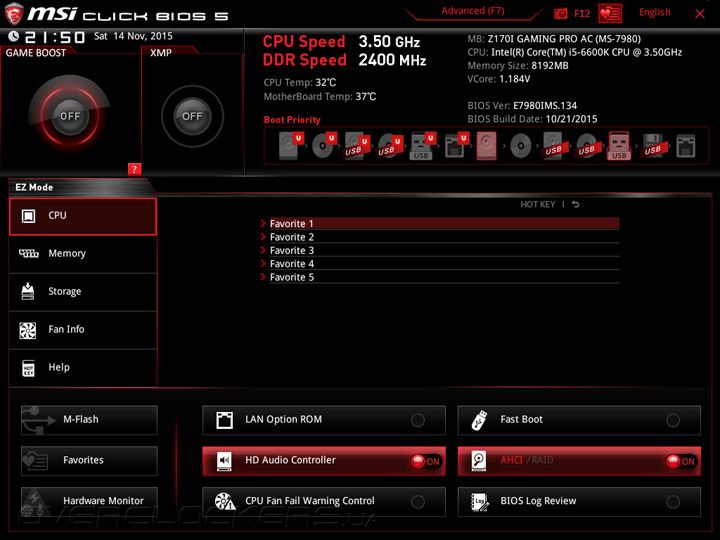Expand Favorite 2

click(439, 237)
